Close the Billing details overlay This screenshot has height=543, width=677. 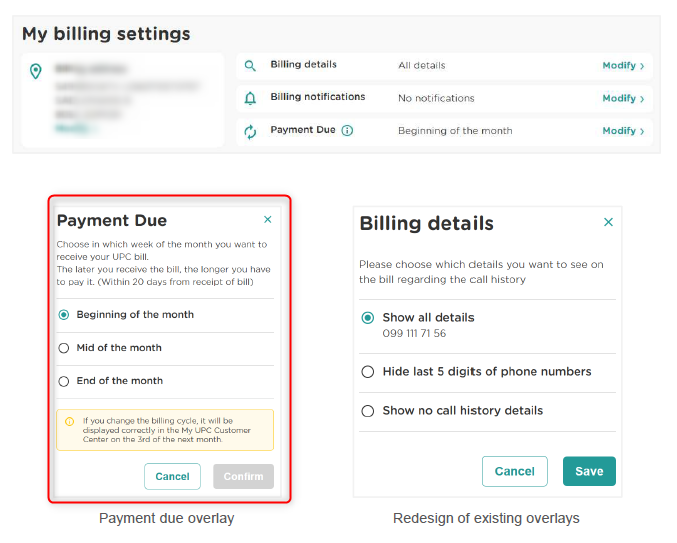click(608, 222)
